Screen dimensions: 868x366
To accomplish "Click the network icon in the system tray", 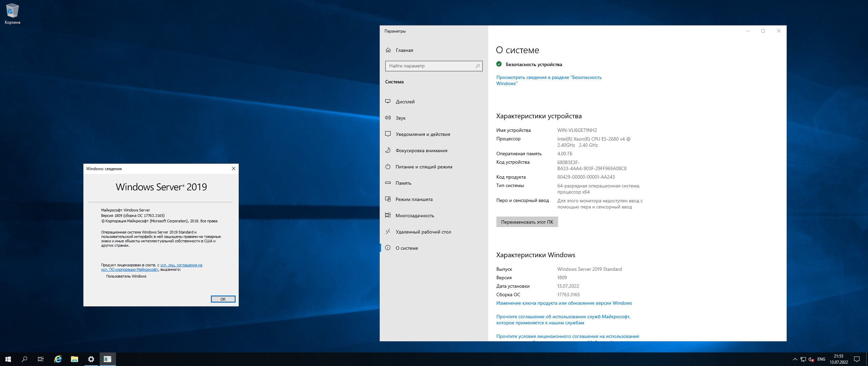I will pyautogui.click(x=803, y=359).
